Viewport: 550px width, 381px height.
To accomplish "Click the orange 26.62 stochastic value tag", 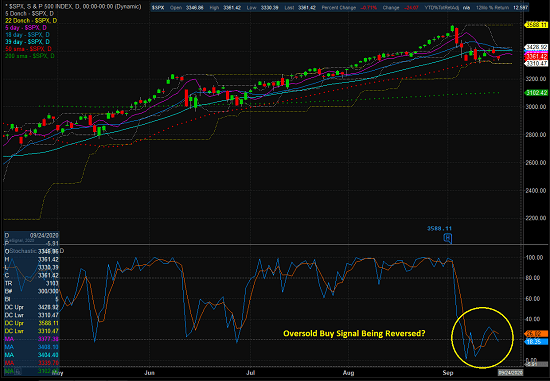I will coord(536,334).
